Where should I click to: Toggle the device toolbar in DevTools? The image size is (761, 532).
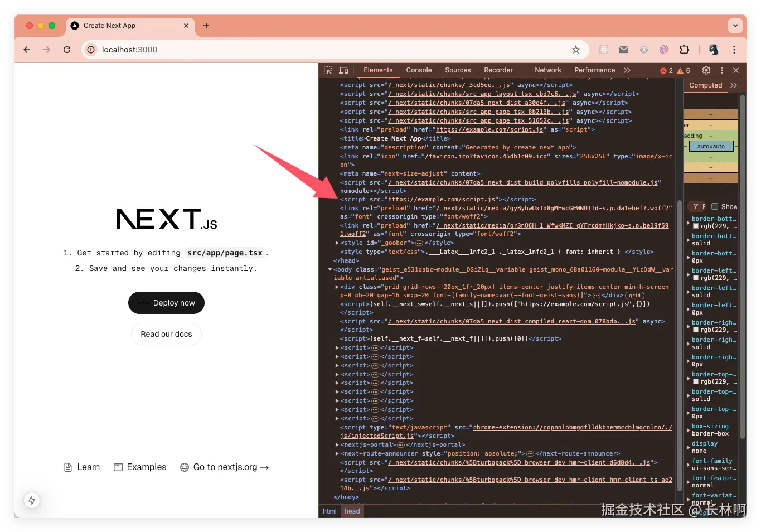pos(343,70)
